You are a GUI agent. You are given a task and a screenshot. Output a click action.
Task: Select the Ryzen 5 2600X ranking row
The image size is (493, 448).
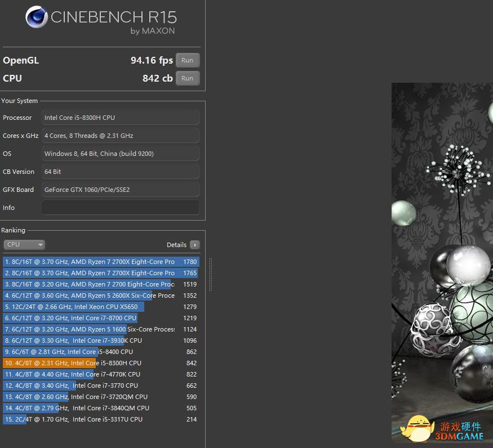[x=100, y=295]
